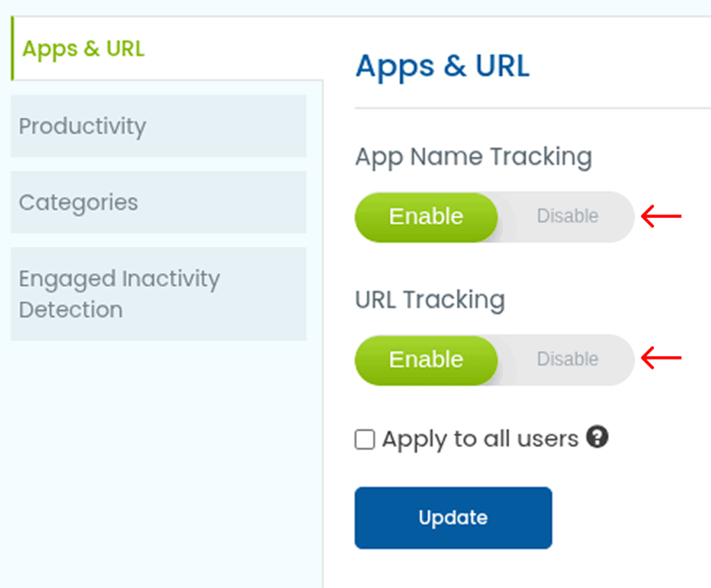This screenshot has height=588, width=711.
Task: Check the Apply to all users checkbox
Action: 365,439
